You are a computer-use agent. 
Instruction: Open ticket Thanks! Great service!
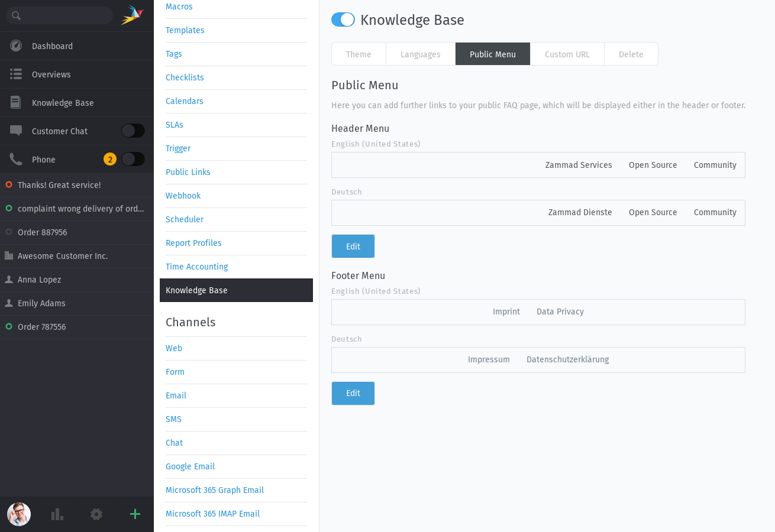[x=77, y=185]
